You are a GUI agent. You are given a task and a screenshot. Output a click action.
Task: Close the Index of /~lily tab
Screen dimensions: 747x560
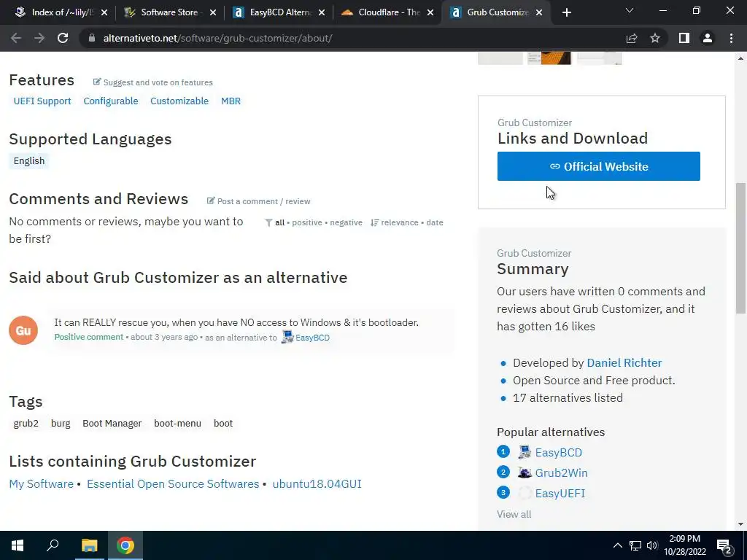[x=104, y=12]
